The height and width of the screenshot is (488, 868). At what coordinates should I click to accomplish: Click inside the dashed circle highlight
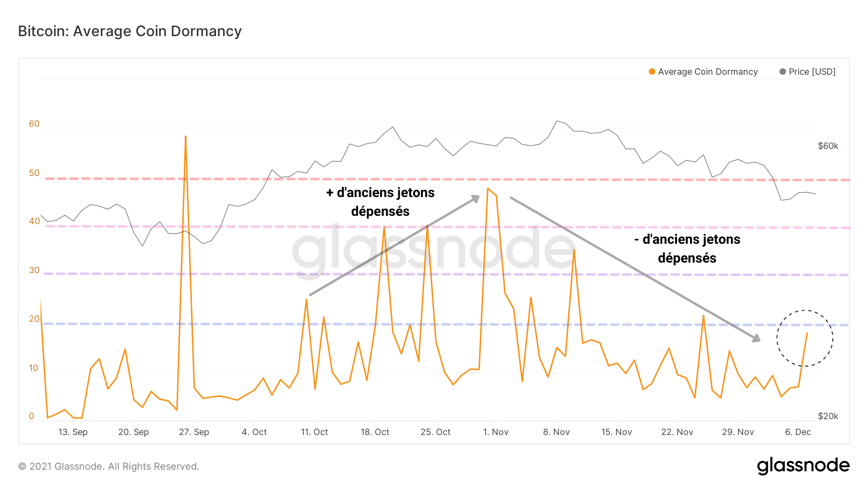[x=804, y=338]
